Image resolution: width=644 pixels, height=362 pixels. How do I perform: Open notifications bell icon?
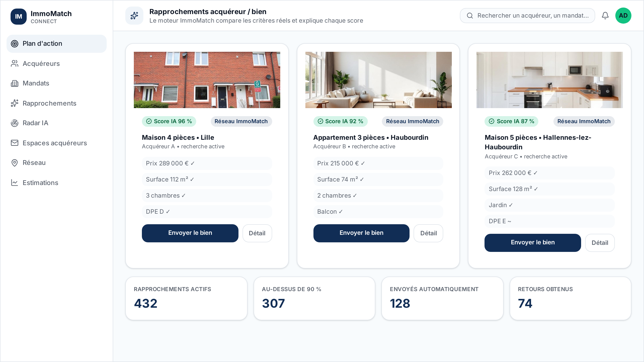point(605,16)
